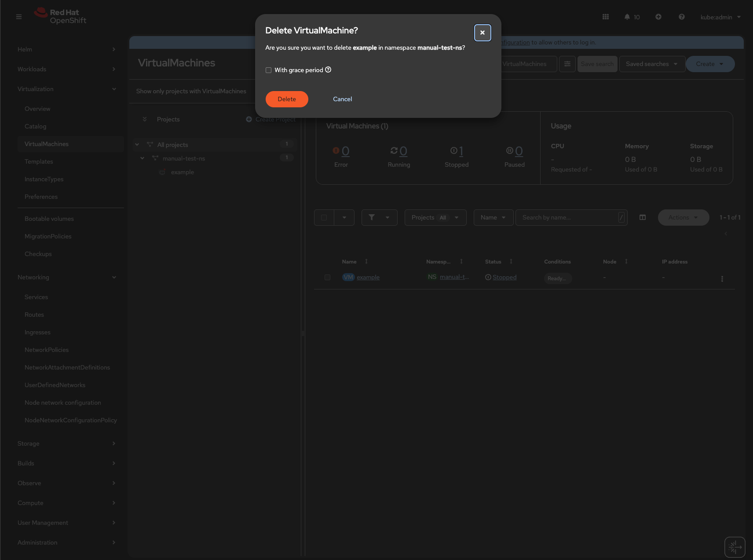Image resolution: width=753 pixels, height=560 pixels.
Task: Open the manage columns icon
Action: tap(643, 217)
